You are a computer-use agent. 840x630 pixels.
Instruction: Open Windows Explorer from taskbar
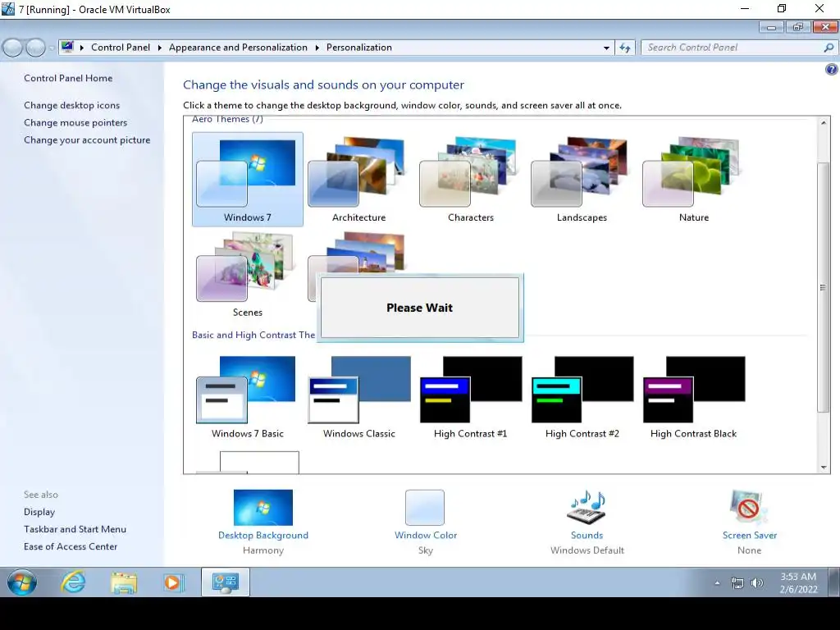coord(124,582)
